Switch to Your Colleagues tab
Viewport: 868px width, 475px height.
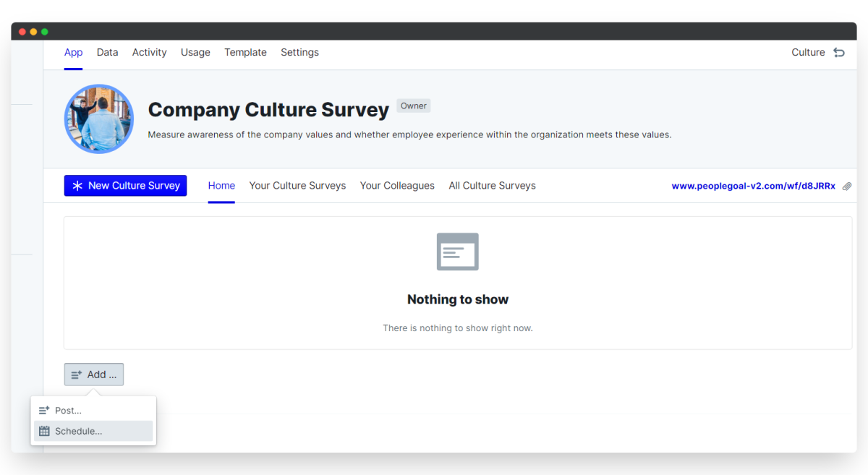pos(397,186)
